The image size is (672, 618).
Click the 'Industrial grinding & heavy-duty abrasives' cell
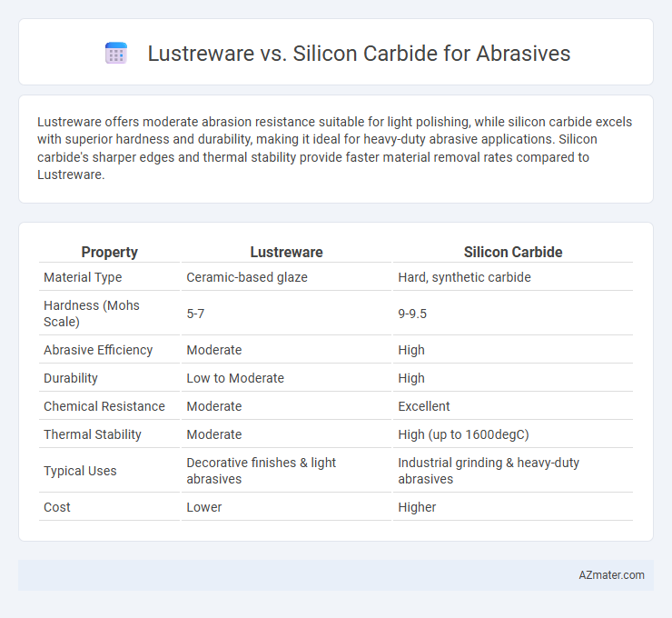coord(489,471)
